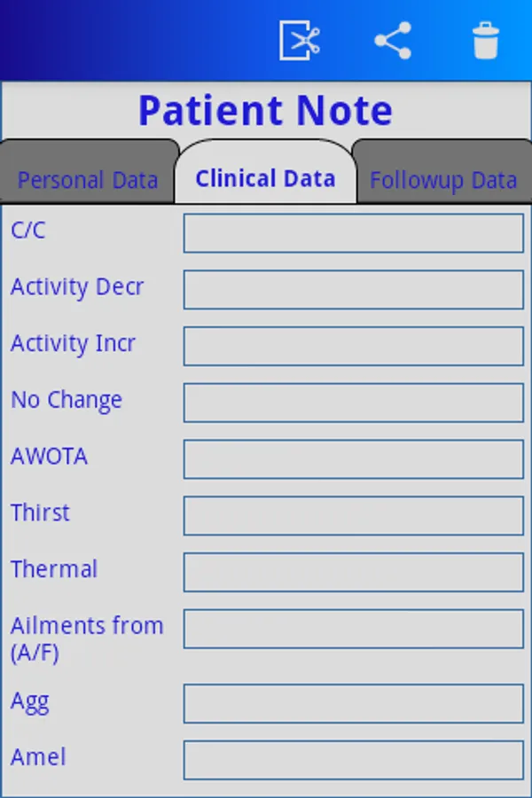Focus the Activity Decr text box
The height and width of the screenshot is (798, 532).
[x=353, y=289]
